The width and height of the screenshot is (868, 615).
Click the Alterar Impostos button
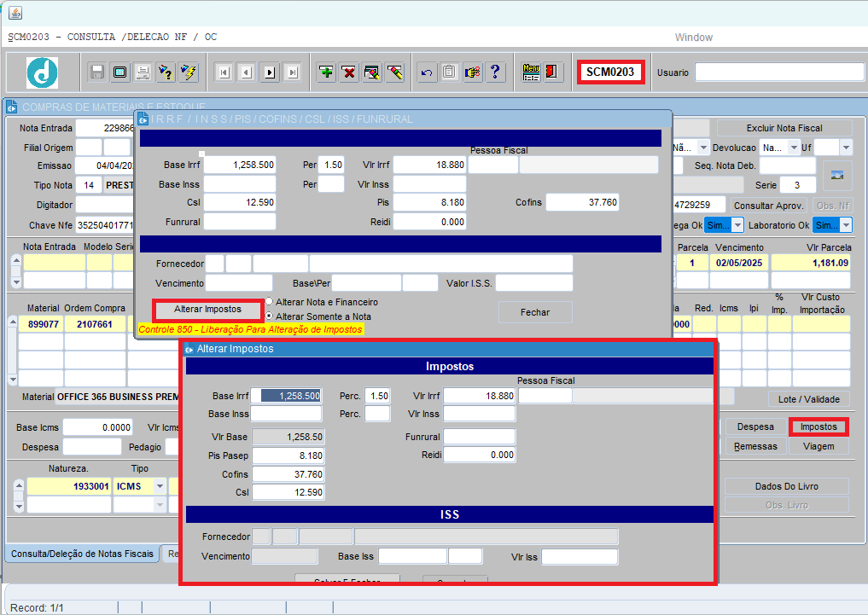click(x=207, y=309)
